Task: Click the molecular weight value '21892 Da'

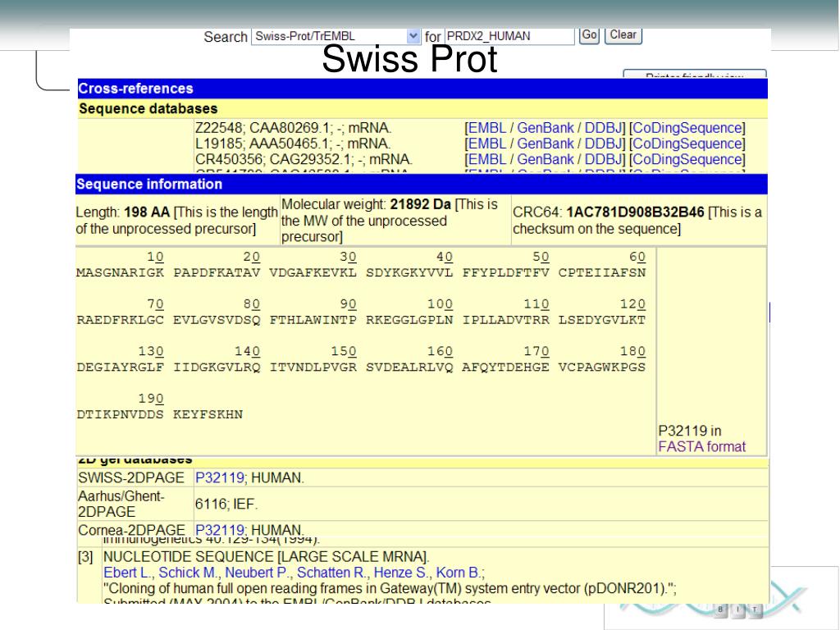Action: click(421, 204)
